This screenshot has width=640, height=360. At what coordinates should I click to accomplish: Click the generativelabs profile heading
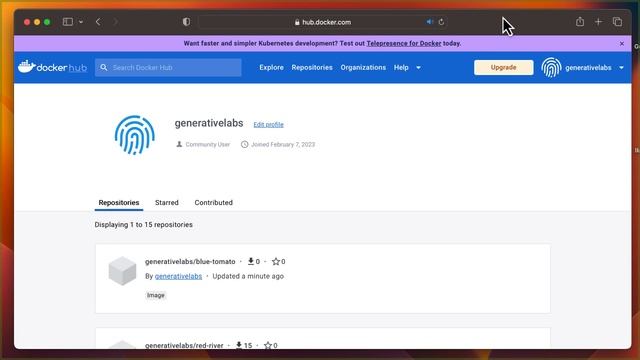[x=209, y=123]
